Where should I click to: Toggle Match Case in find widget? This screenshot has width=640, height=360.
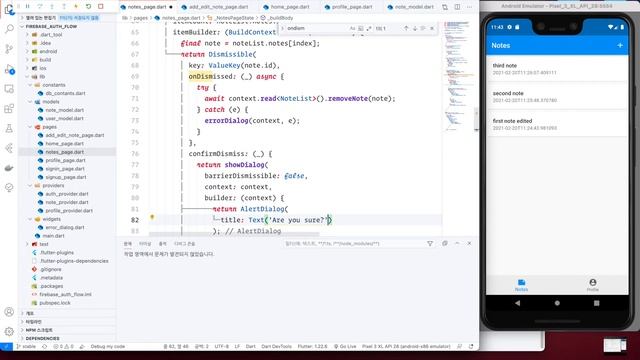tap(353, 28)
